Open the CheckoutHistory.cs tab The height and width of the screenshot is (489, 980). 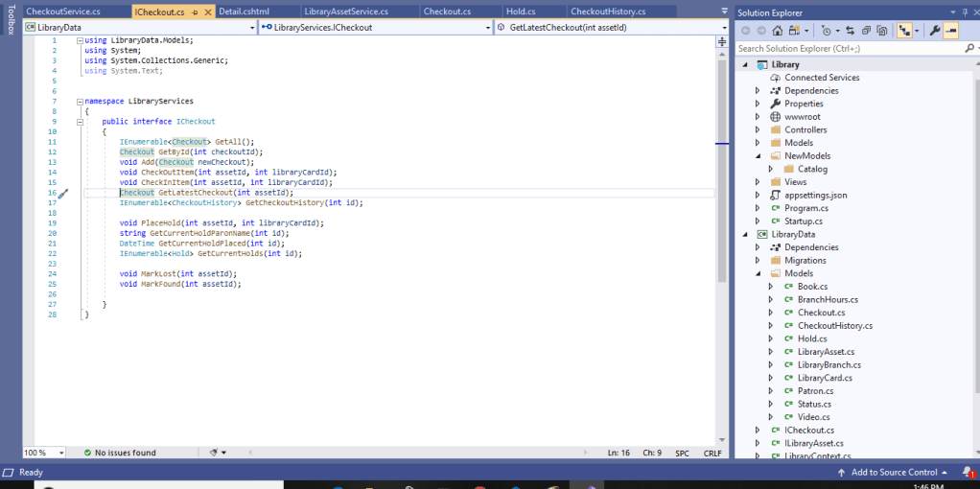point(607,12)
